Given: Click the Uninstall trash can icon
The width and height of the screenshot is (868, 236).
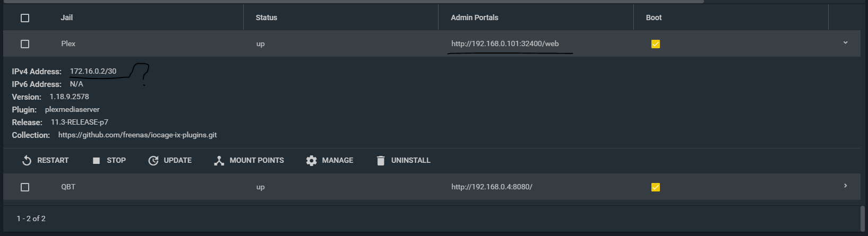Looking at the screenshot, I should (380, 161).
